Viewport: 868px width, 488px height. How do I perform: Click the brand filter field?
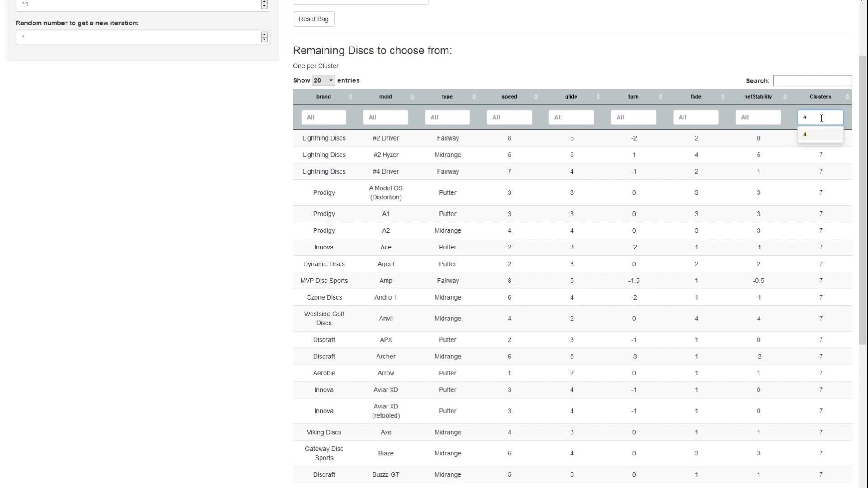coord(324,117)
